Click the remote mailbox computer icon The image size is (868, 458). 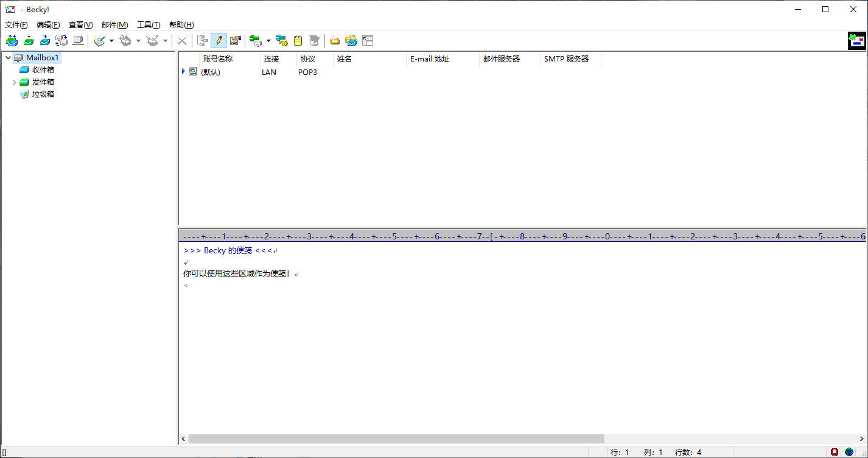[78, 41]
